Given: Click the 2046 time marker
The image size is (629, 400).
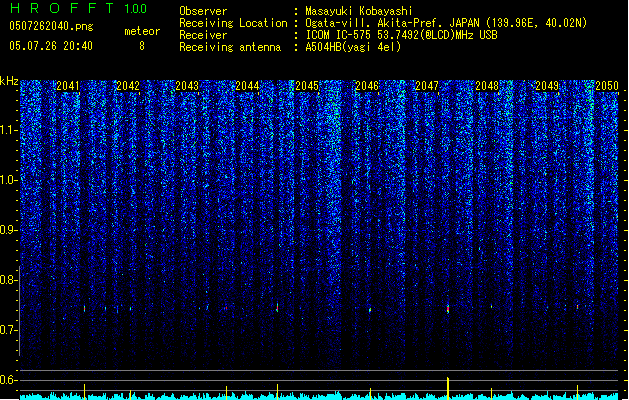Looking at the screenshot, I should tap(367, 86).
